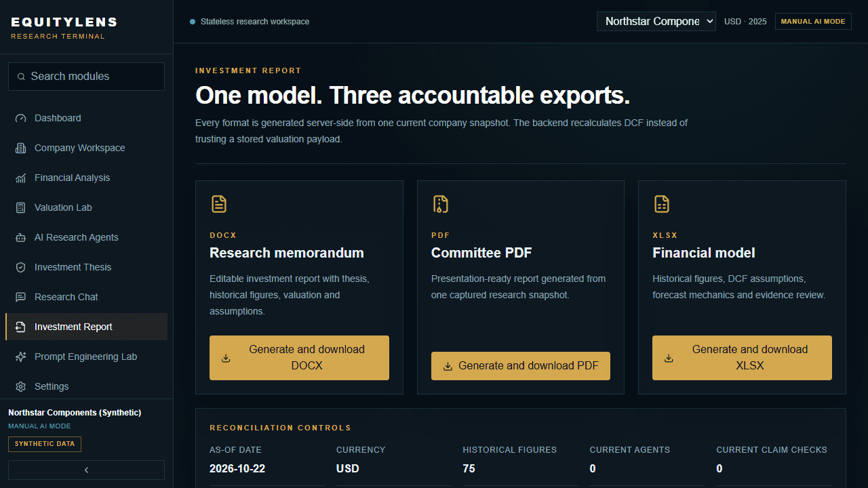Collapse the sidebar with the chevron
Image resolution: width=868 pixels, height=488 pixels.
(86, 470)
